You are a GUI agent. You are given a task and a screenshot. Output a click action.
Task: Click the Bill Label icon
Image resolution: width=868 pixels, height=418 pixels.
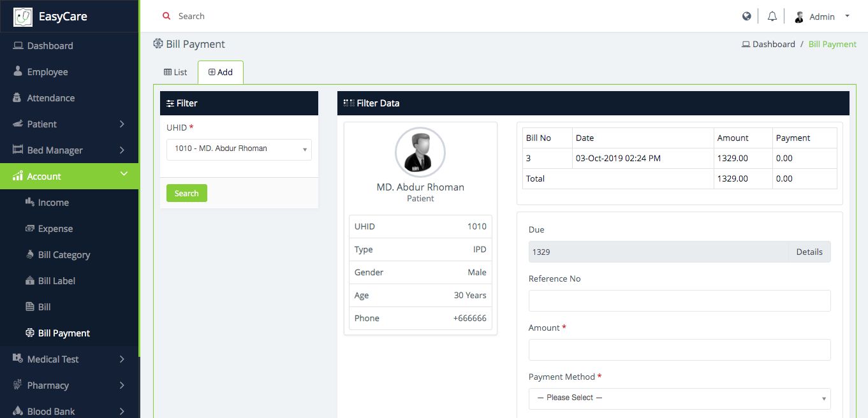29,280
